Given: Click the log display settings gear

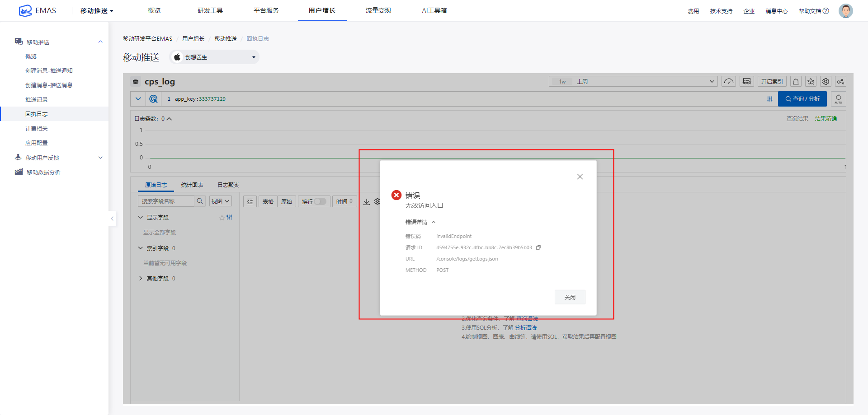Looking at the screenshot, I should pyautogui.click(x=377, y=201).
